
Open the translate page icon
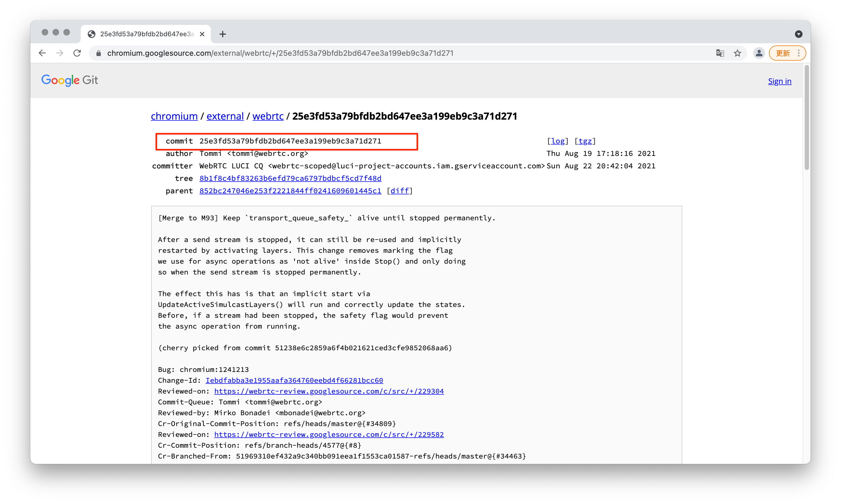click(720, 53)
